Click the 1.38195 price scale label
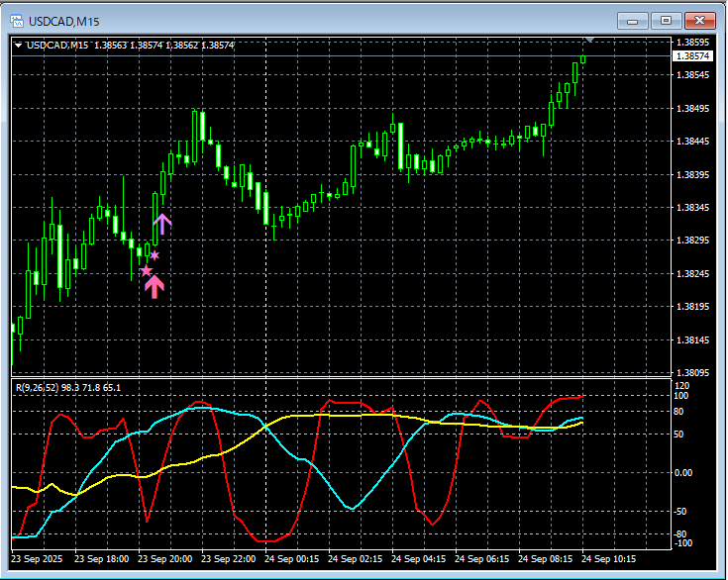This screenshot has height=580, width=728. 692,307
